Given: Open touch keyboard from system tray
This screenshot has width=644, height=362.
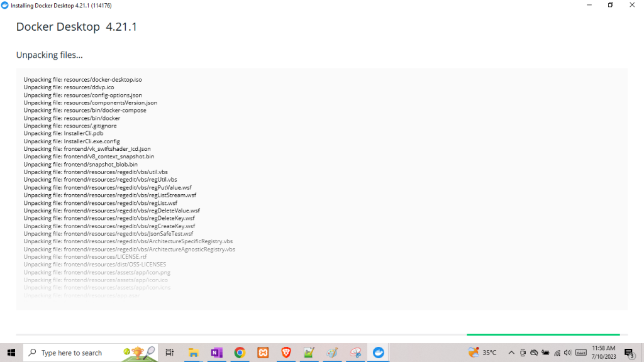Looking at the screenshot, I should [581, 353].
